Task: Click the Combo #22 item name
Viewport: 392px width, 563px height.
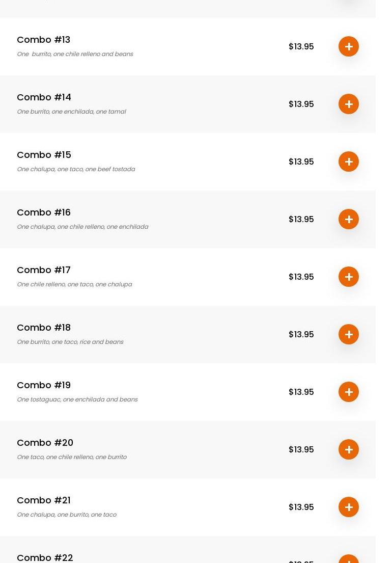Action: [x=45, y=557]
